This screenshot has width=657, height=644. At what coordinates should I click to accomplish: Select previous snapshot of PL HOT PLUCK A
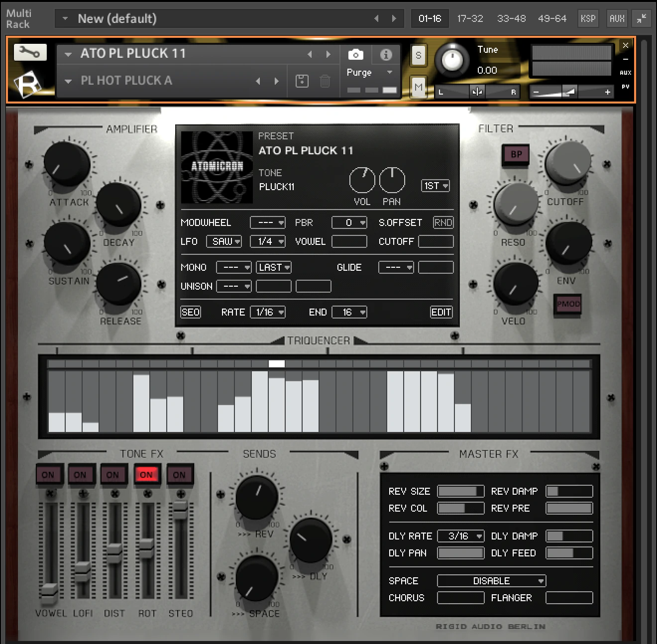coord(258,81)
